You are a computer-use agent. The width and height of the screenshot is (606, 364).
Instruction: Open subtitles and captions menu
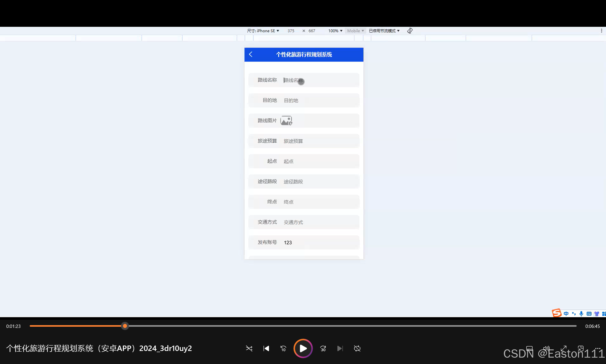coord(529,348)
